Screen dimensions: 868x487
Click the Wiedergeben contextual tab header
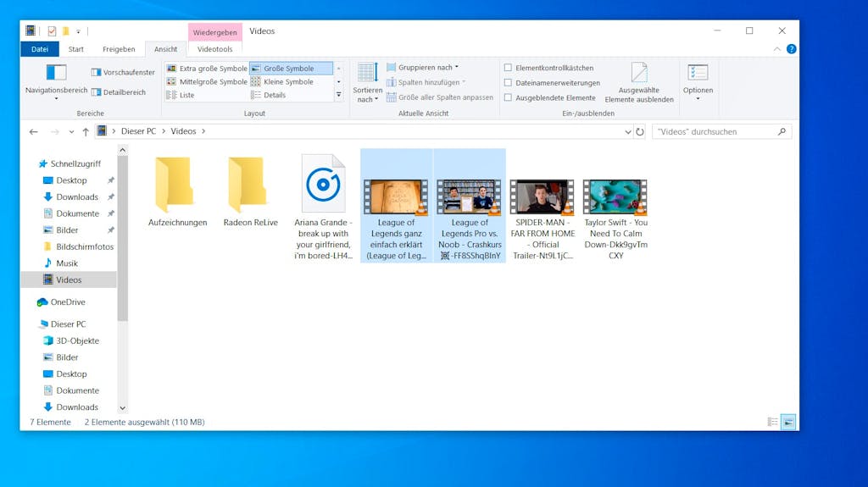click(214, 32)
